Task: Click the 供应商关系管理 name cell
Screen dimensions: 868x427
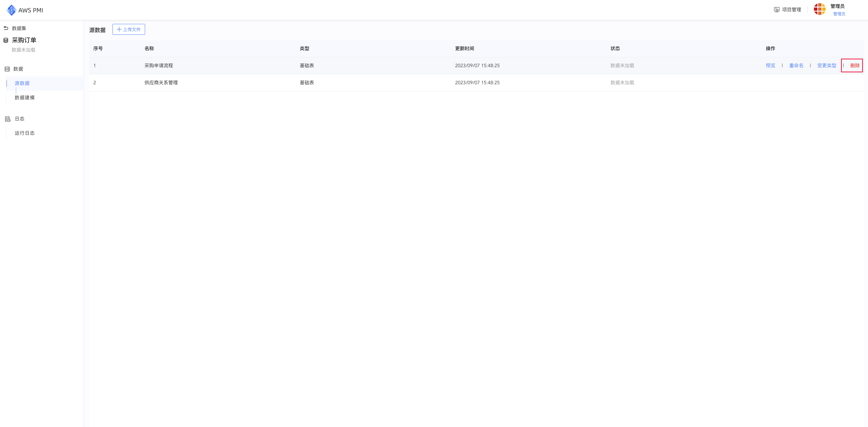Action: (161, 83)
